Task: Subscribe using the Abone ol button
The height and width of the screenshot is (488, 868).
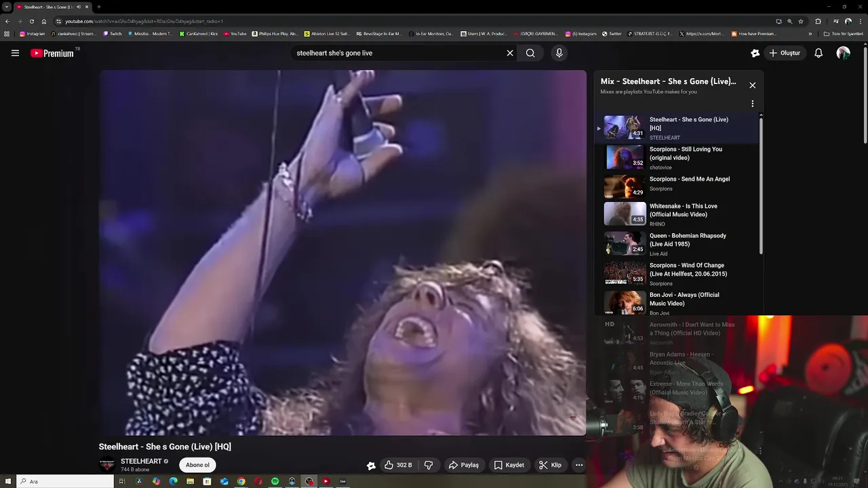Action: [197, 465]
